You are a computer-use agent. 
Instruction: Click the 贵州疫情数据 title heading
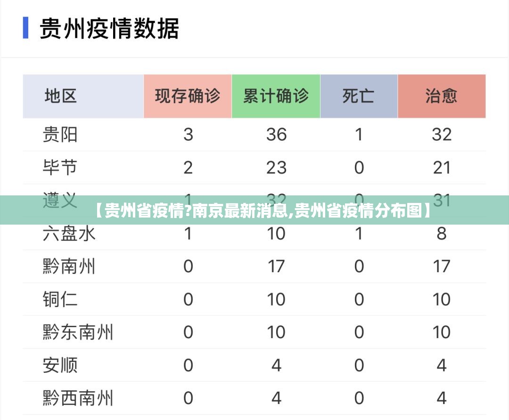pos(109,28)
